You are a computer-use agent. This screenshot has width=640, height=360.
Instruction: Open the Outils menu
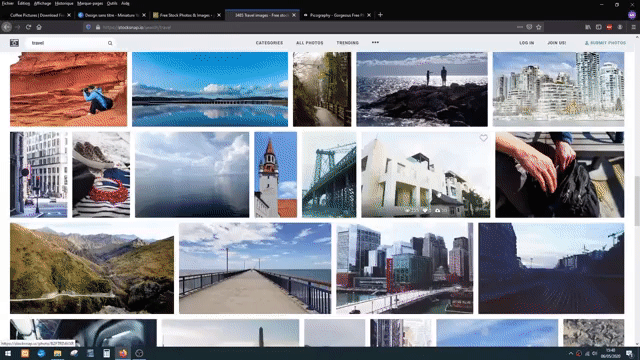[112, 3]
